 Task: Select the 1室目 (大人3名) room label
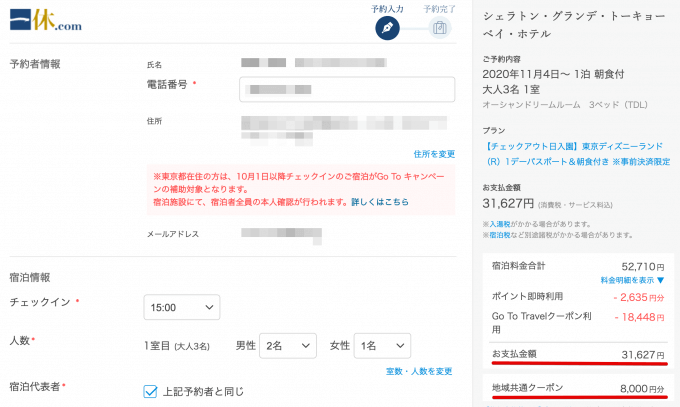177,346
